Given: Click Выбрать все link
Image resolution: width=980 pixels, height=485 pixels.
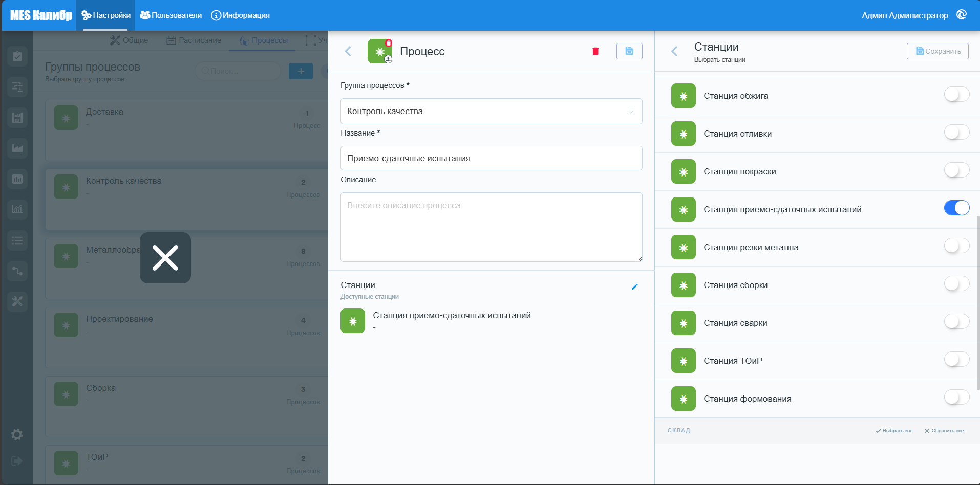Looking at the screenshot, I should pos(894,431).
